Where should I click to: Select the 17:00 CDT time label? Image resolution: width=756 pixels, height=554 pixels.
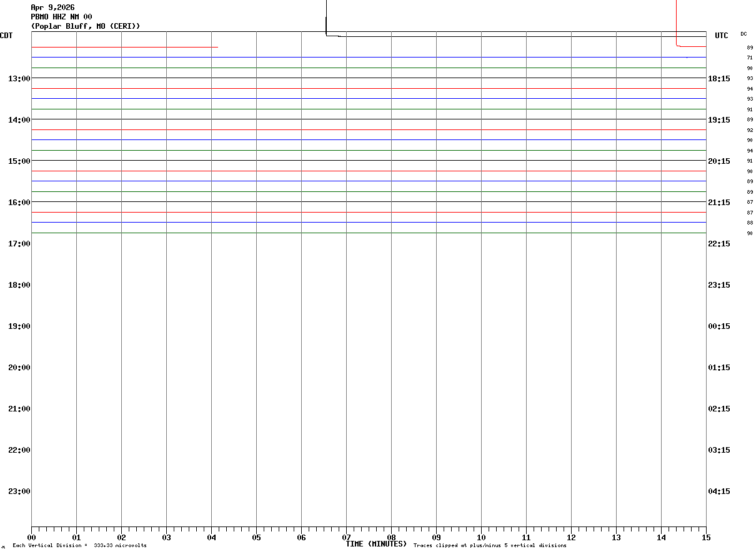point(19,243)
